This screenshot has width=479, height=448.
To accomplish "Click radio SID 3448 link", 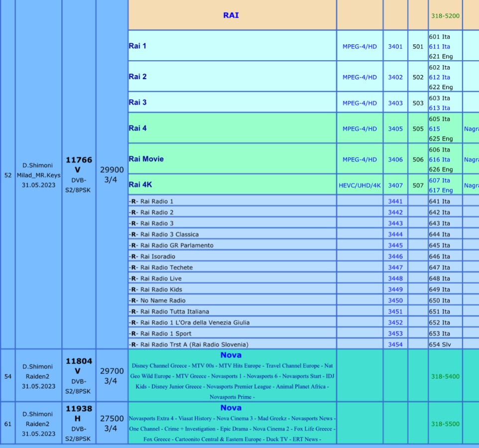I will click(x=395, y=278).
